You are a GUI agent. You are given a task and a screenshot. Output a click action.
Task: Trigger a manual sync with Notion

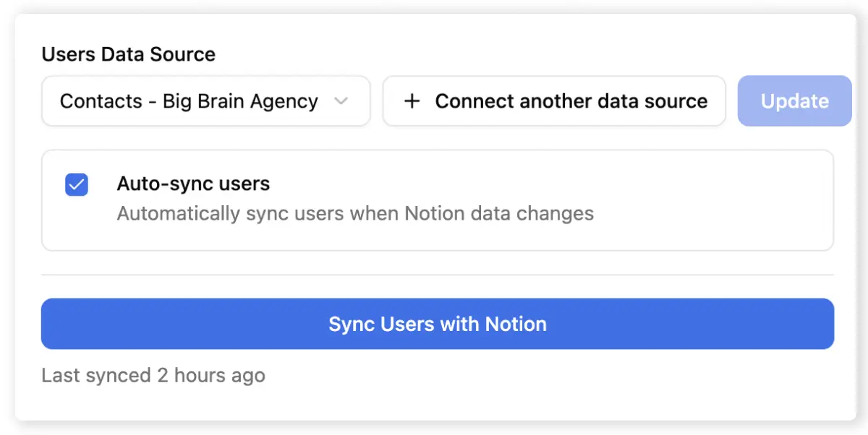click(437, 324)
